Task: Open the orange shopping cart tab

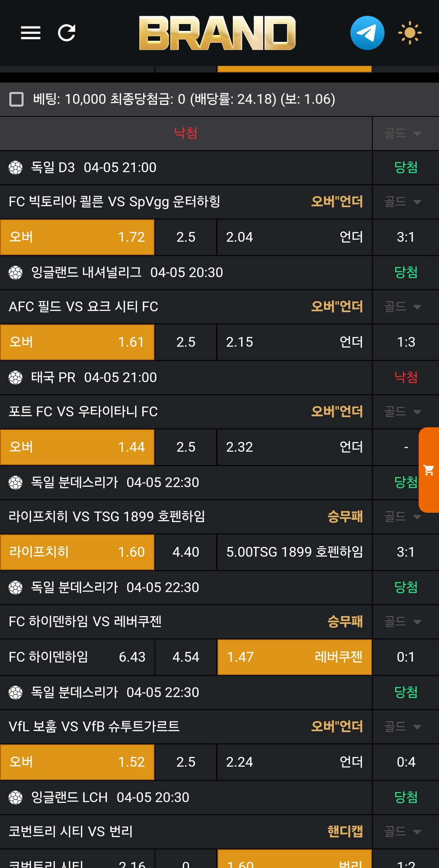Action: (x=429, y=470)
